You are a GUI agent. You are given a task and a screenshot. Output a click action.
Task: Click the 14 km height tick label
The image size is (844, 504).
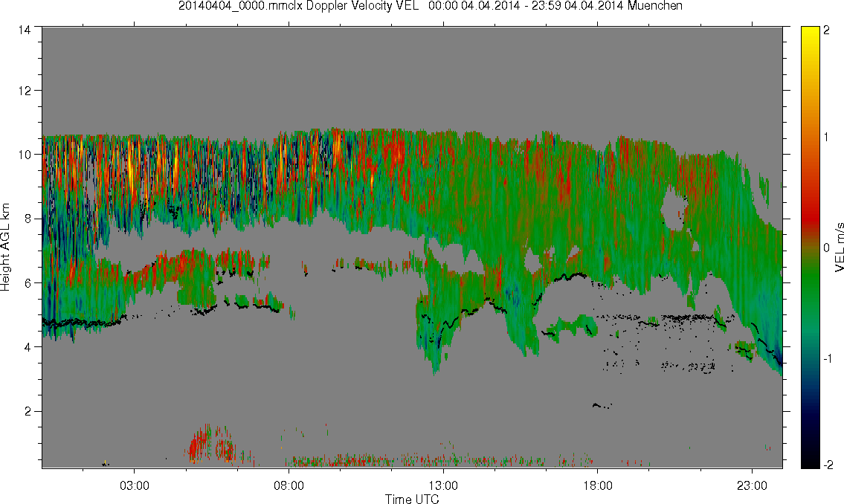25,30
